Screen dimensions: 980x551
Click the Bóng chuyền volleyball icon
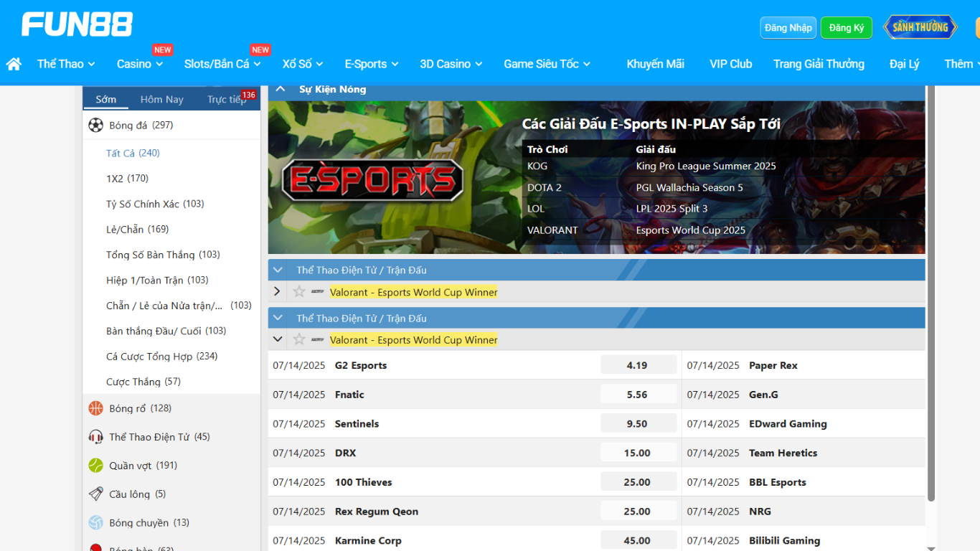95,523
